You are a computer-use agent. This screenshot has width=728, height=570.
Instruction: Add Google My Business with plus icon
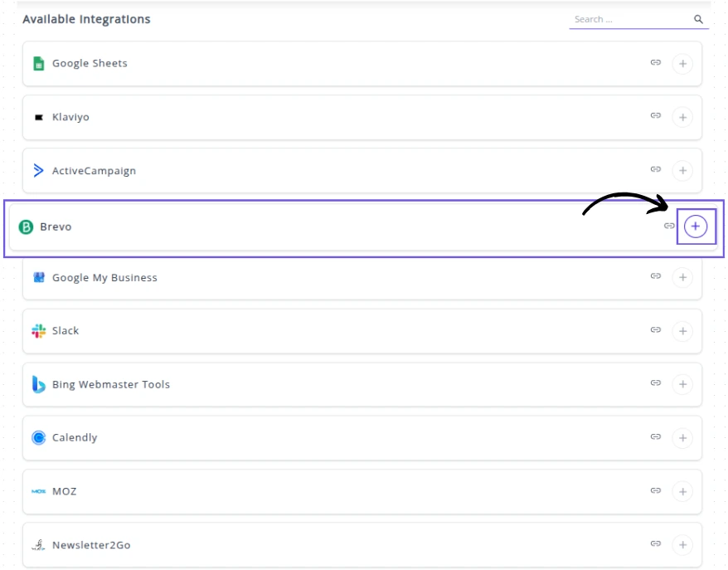point(682,277)
